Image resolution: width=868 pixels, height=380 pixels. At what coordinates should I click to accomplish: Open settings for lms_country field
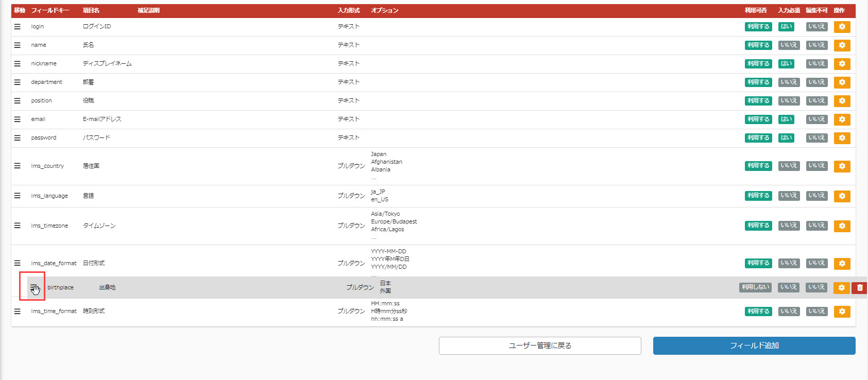(842, 166)
